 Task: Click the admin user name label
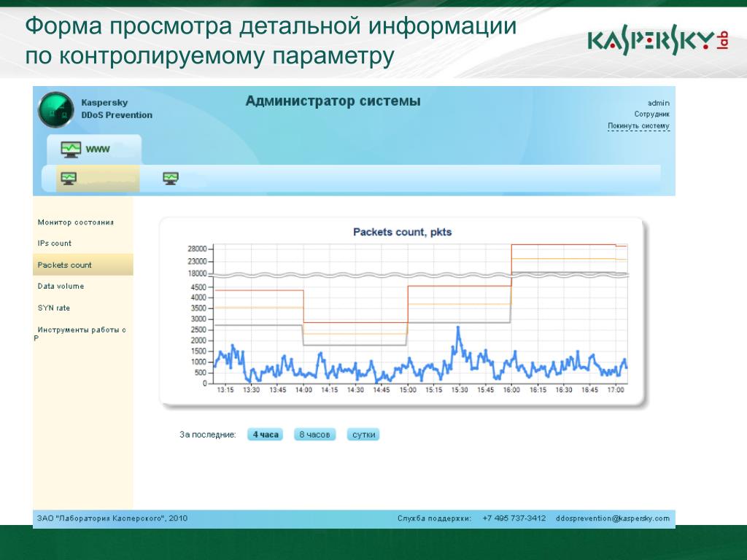(x=659, y=103)
